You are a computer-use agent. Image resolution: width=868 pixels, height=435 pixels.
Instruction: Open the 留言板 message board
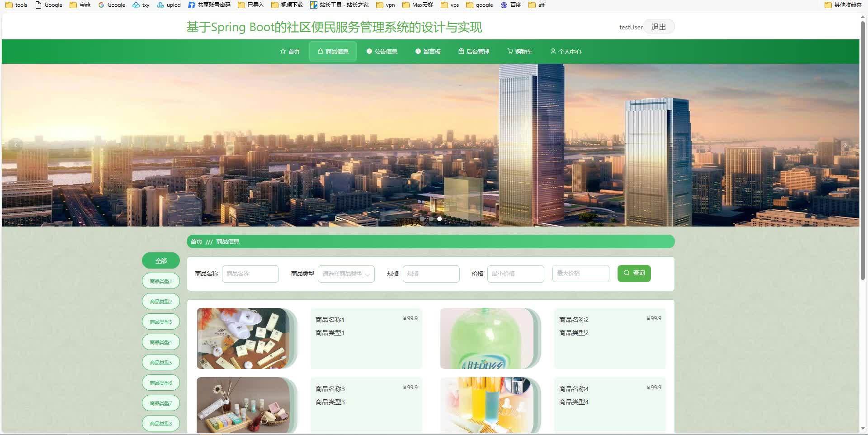click(428, 52)
